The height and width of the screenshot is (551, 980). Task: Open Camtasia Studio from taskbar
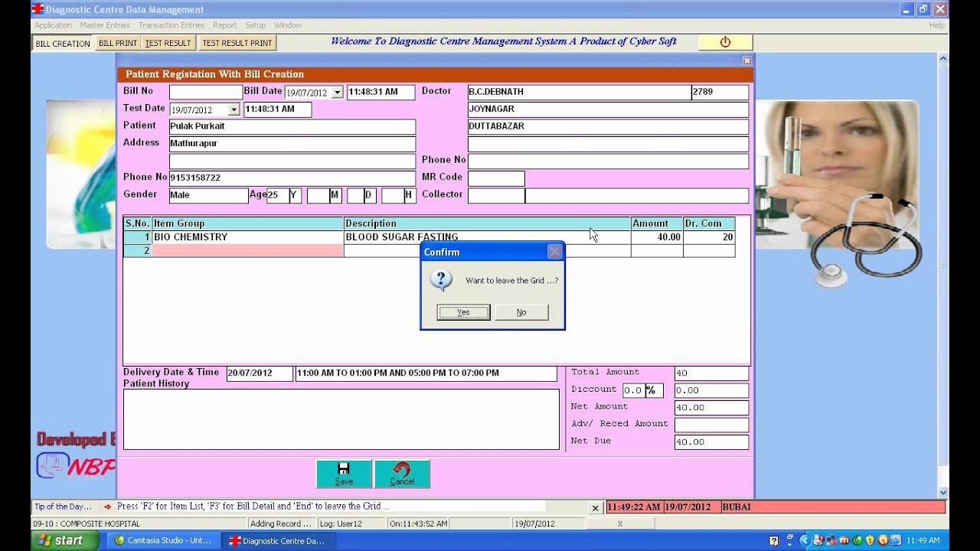coord(163,540)
